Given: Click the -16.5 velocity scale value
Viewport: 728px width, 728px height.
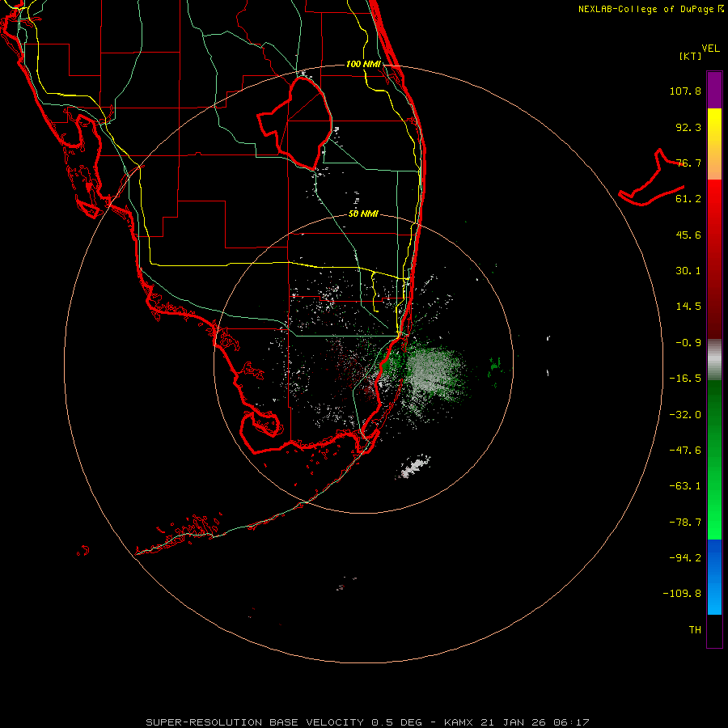Looking at the screenshot, I should tap(685, 379).
